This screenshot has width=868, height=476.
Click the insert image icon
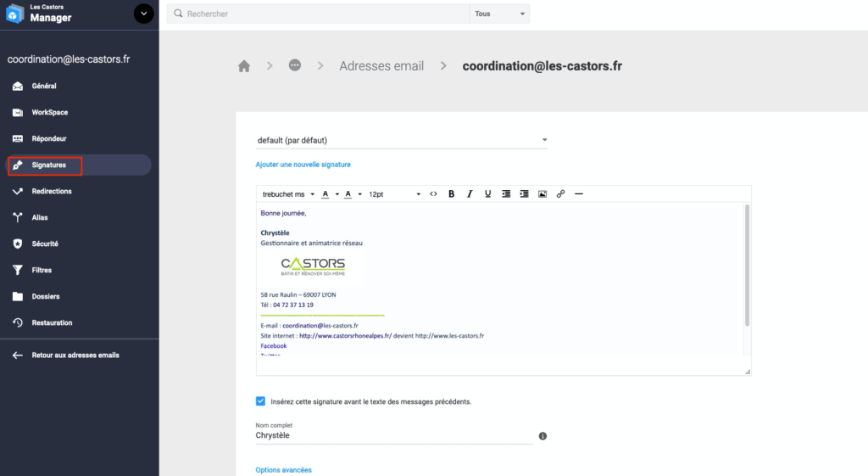[542, 194]
